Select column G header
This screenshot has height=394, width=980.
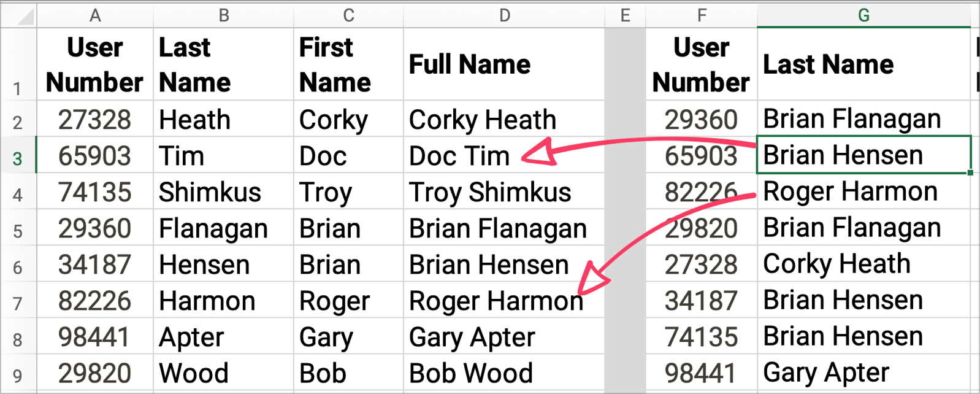863,15
